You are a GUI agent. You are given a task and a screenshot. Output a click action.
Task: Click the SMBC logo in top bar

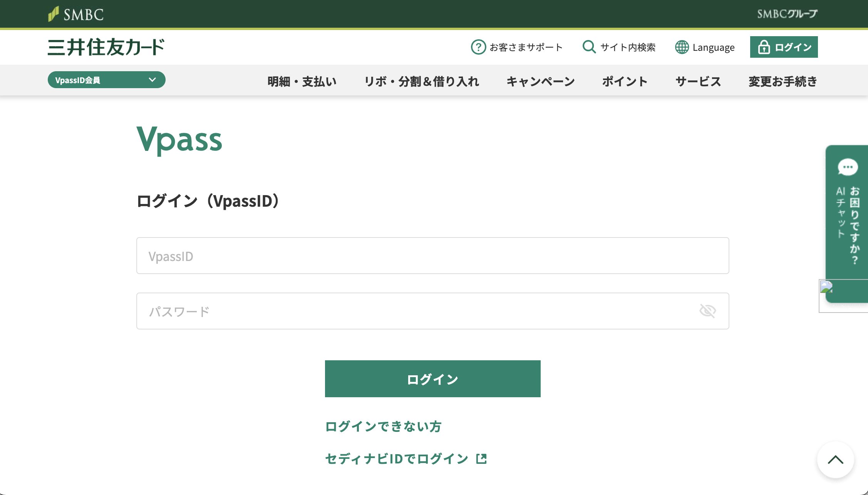click(x=76, y=14)
